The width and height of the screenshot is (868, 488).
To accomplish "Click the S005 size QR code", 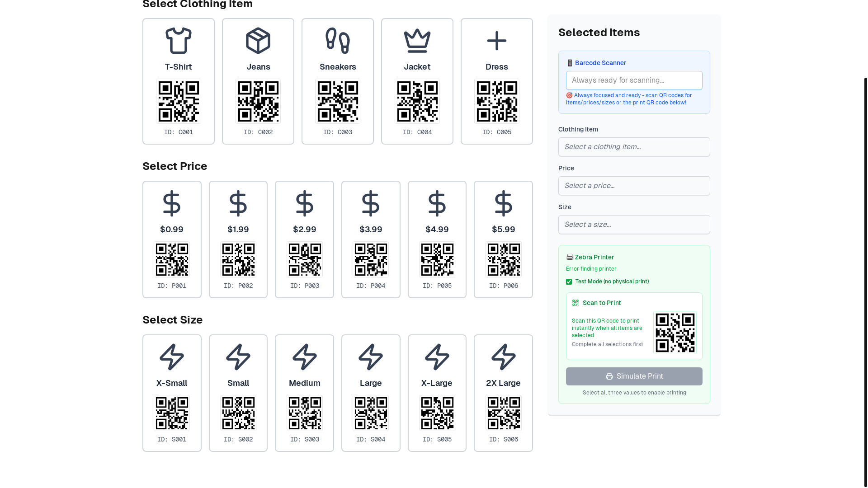I will click(x=437, y=413).
